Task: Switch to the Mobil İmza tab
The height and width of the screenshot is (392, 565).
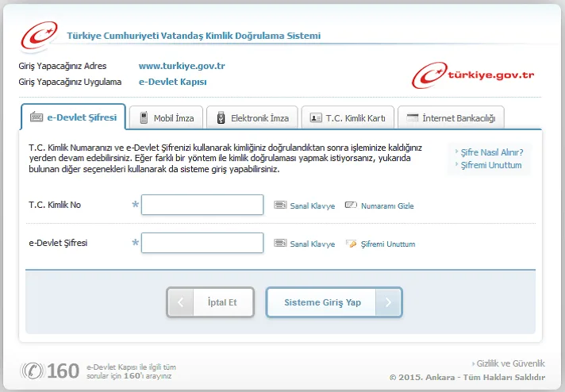Action: [166, 117]
